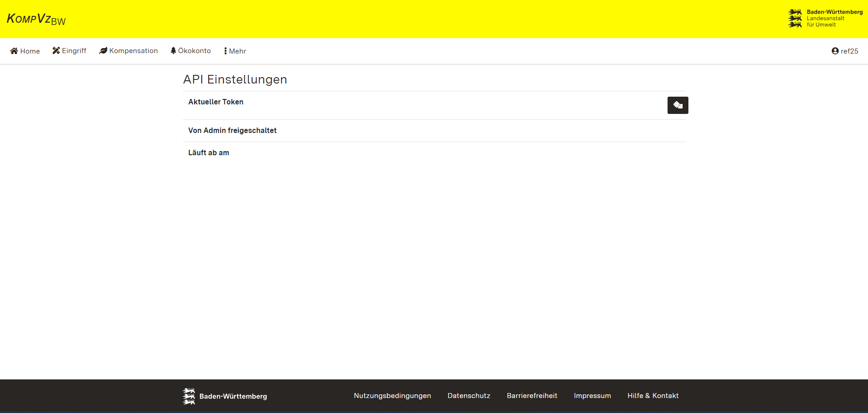Image resolution: width=868 pixels, height=413 pixels.
Task: Click the KompVZ BW logo
Action: click(x=36, y=19)
